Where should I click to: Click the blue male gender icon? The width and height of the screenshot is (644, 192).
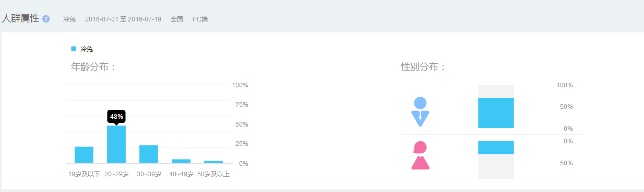[420, 111]
